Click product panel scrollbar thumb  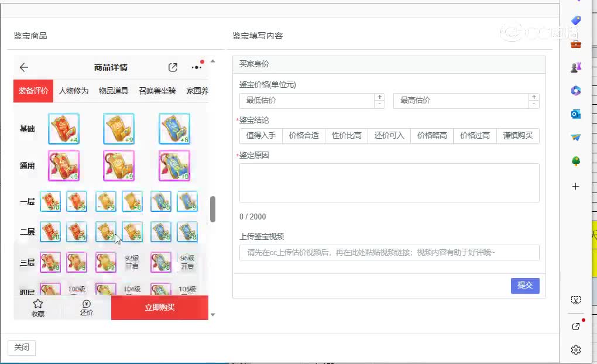(x=213, y=209)
